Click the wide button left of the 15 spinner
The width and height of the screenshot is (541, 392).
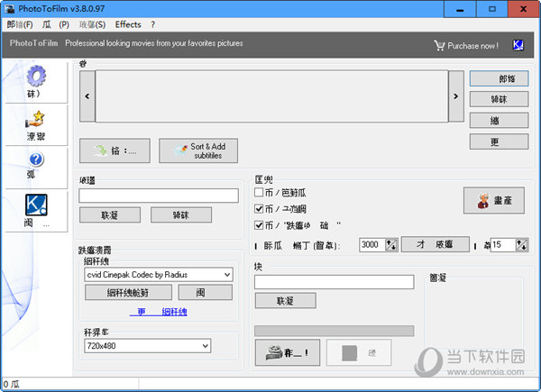(436, 244)
